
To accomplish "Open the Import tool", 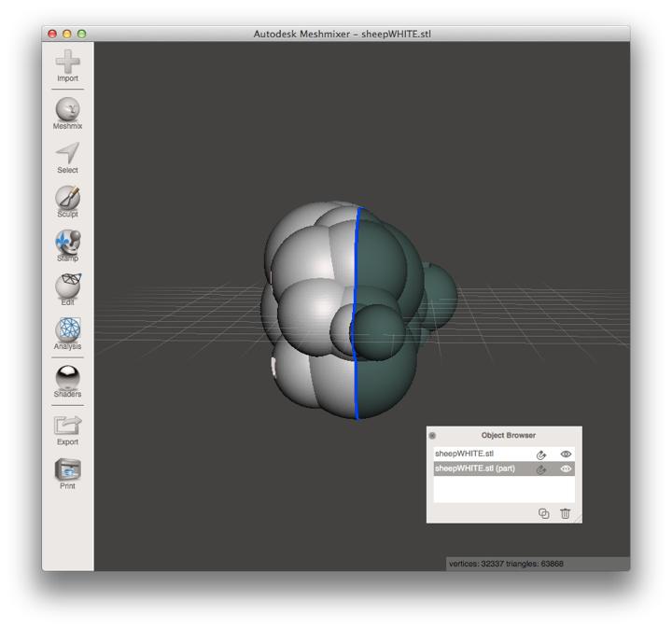I will (67, 65).
